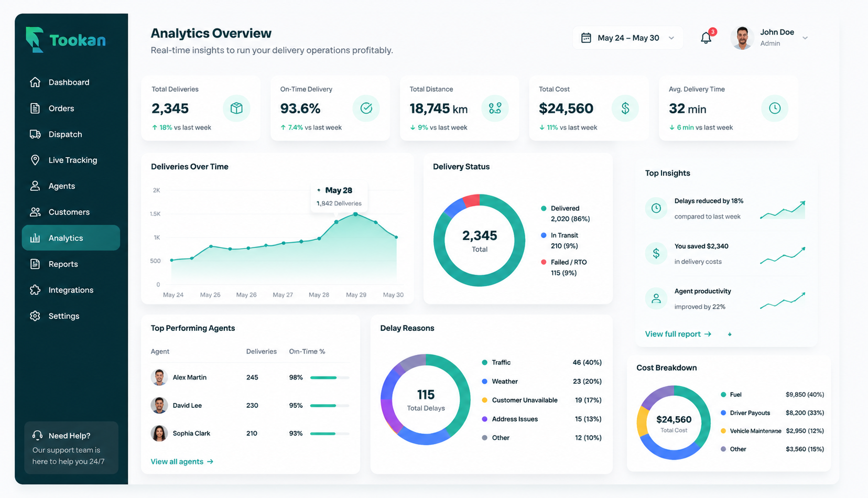Select the Reports sidebar item

click(x=71, y=264)
